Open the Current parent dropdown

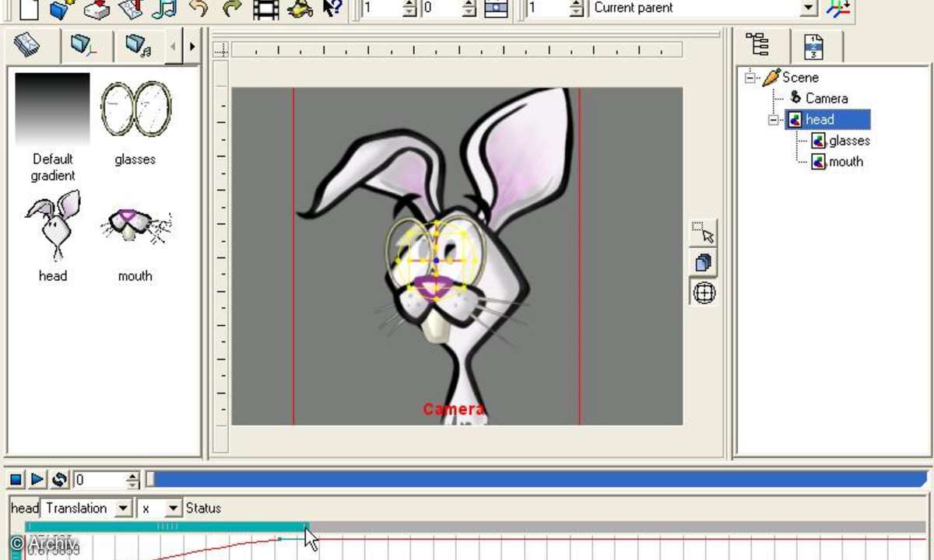(809, 8)
